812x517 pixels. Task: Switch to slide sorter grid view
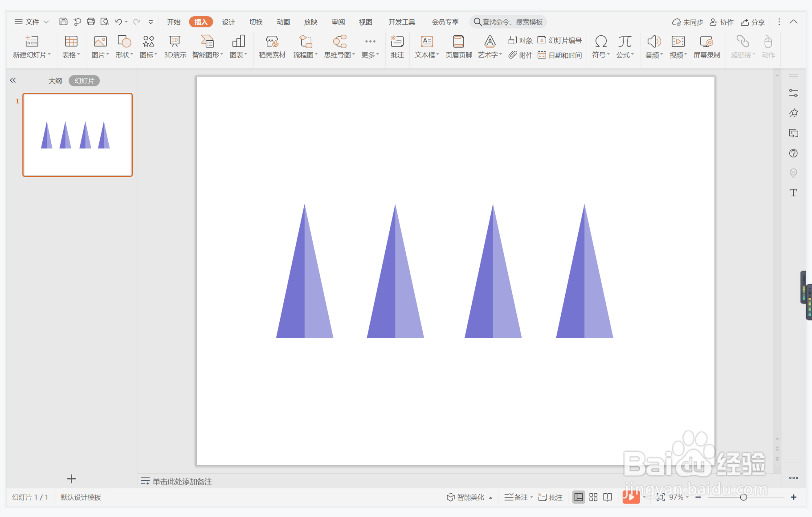click(593, 497)
